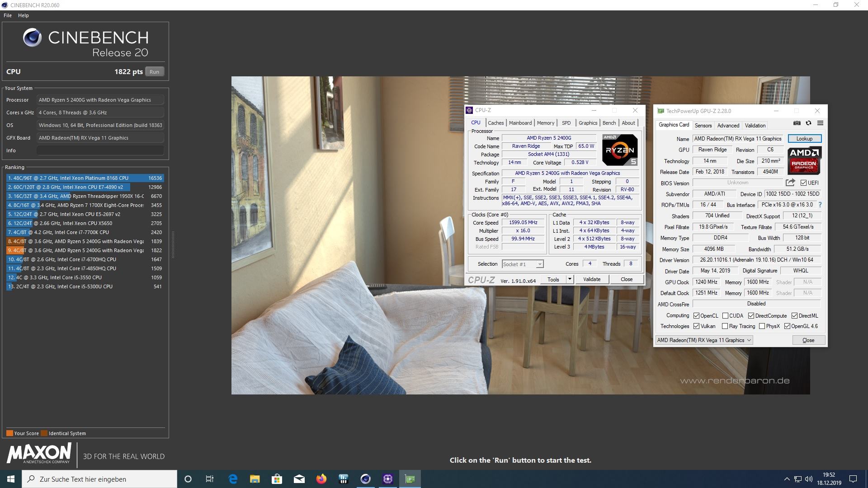Click the AMD Radeon Graphics logo in GPU-Z

(x=804, y=160)
